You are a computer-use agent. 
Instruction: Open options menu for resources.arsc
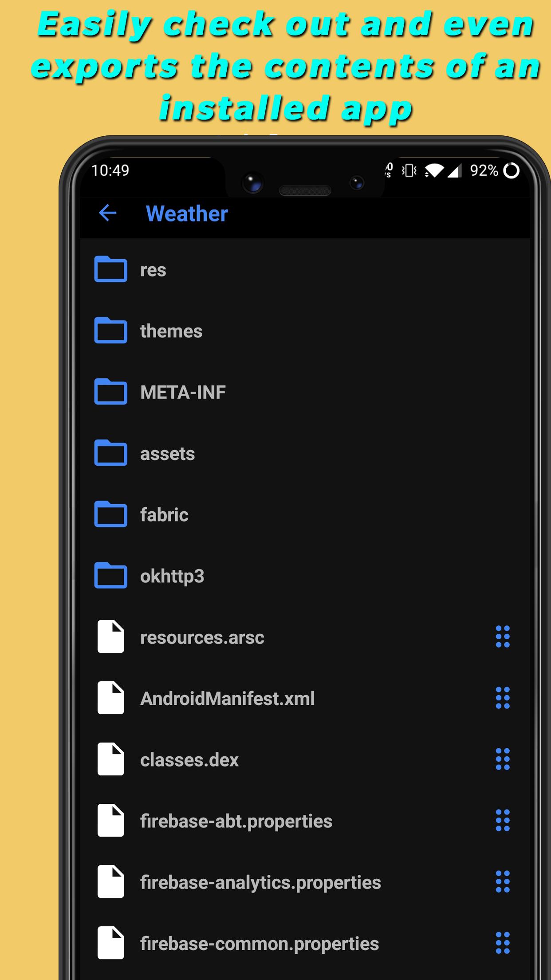point(502,637)
